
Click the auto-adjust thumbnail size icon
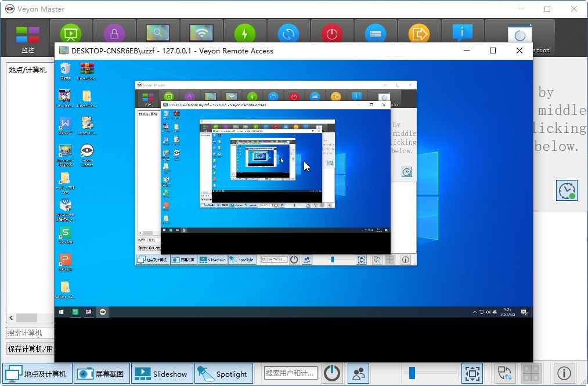472,373
